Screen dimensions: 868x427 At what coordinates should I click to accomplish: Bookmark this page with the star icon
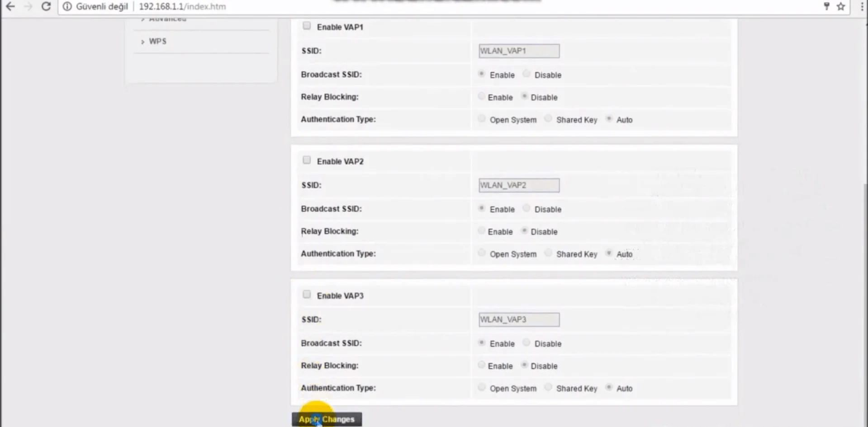[841, 6]
